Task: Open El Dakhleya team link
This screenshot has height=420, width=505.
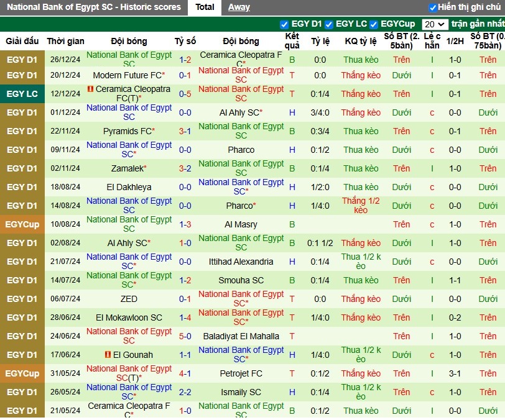Action: tap(129, 187)
